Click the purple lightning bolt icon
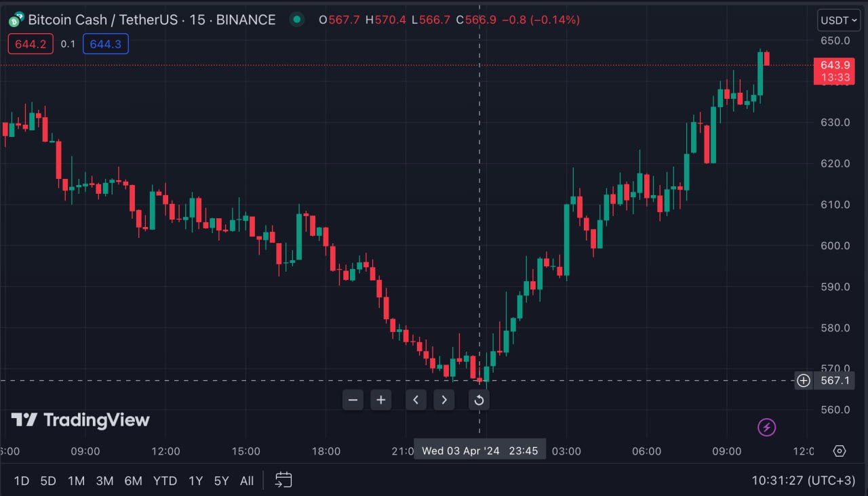Viewport: 868px width, 496px height. coord(766,427)
